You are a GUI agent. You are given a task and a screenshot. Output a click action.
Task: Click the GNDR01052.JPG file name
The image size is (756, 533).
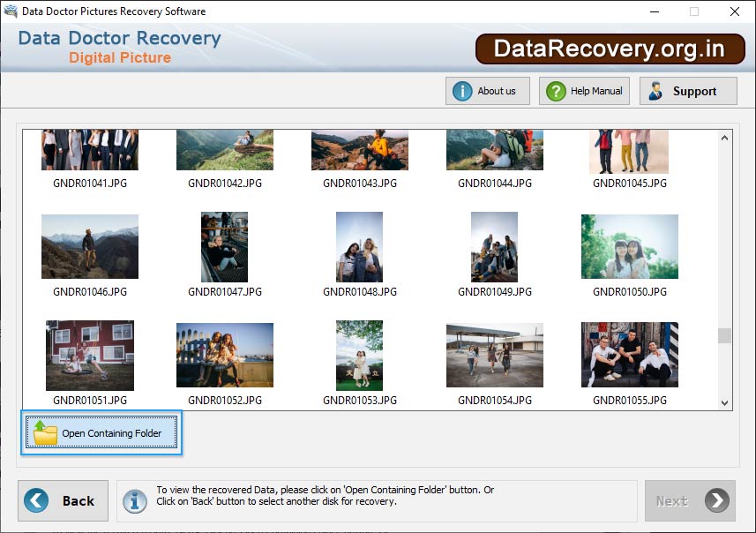click(x=225, y=401)
